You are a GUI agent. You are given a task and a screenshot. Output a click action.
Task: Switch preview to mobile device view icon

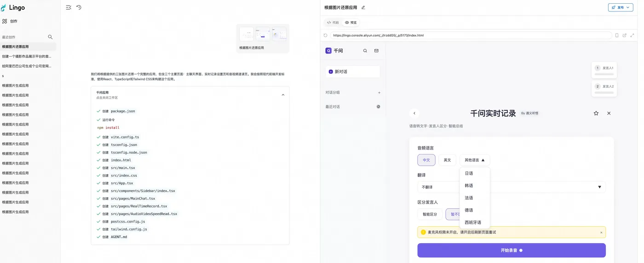[617, 35]
